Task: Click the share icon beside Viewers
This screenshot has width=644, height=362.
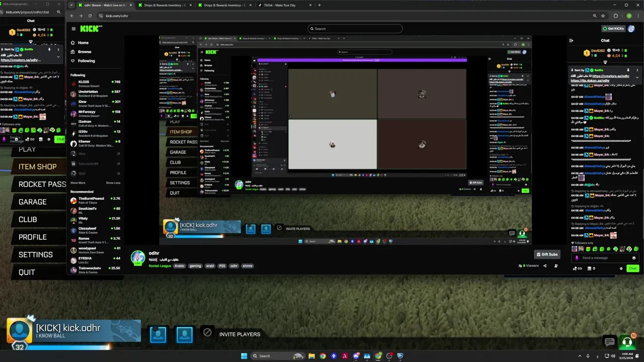Action: click(545, 266)
